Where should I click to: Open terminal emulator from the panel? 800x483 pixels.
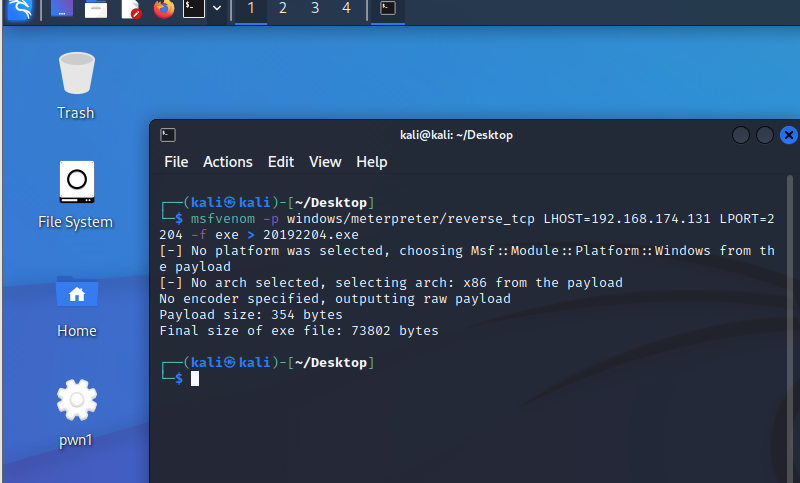[194, 8]
